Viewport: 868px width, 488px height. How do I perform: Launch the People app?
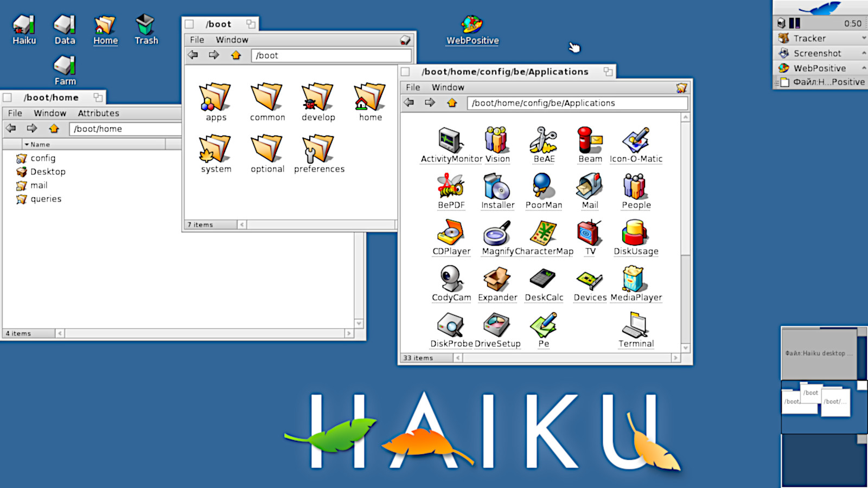(636, 187)
